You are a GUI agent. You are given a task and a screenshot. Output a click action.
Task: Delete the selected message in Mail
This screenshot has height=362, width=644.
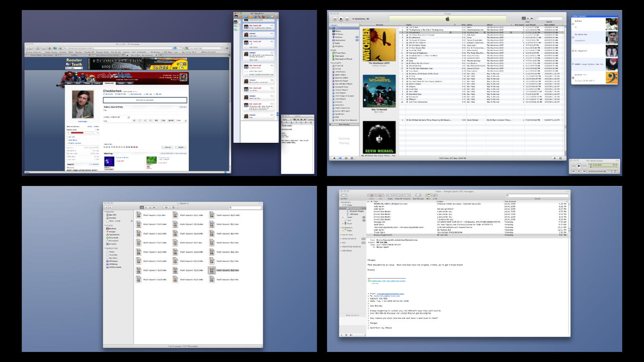[x=372, y=195]
